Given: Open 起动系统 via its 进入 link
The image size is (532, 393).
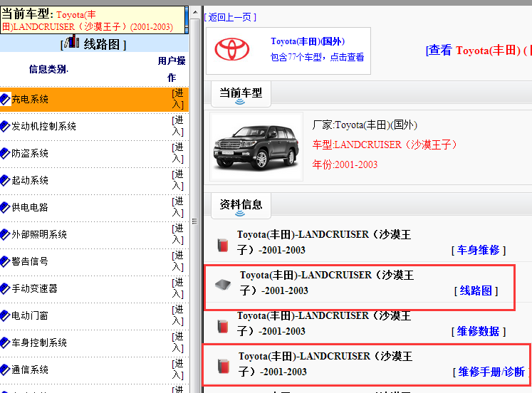Looking at the screenshot, I should point(178,180).
